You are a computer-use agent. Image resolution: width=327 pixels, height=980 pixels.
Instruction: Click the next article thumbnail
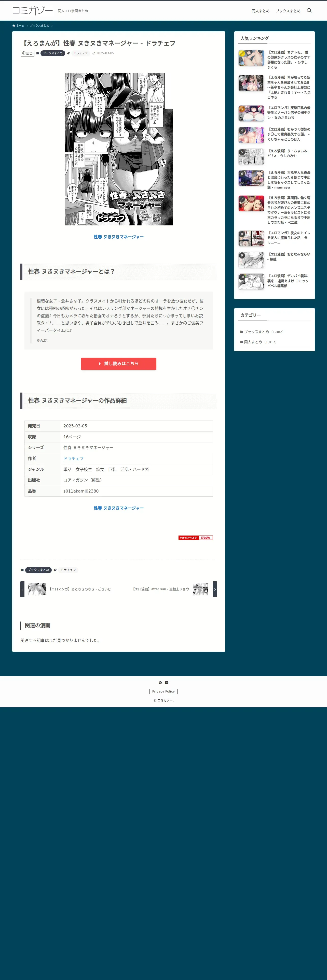200,589
